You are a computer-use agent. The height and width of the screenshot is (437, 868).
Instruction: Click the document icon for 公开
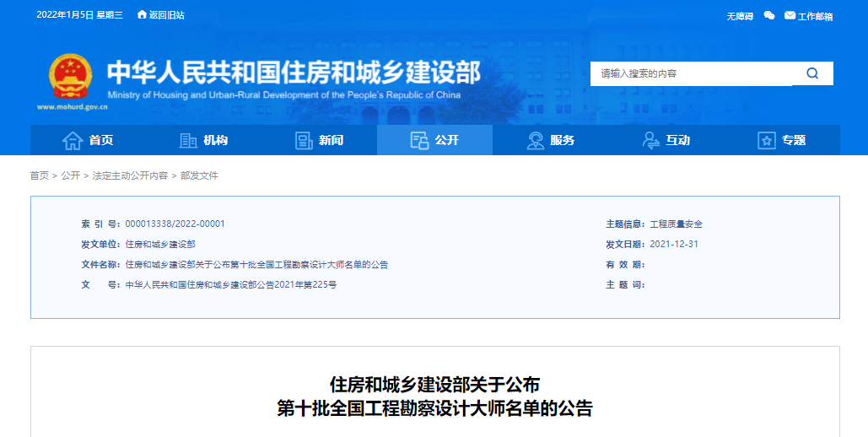[x=419, y=140]
